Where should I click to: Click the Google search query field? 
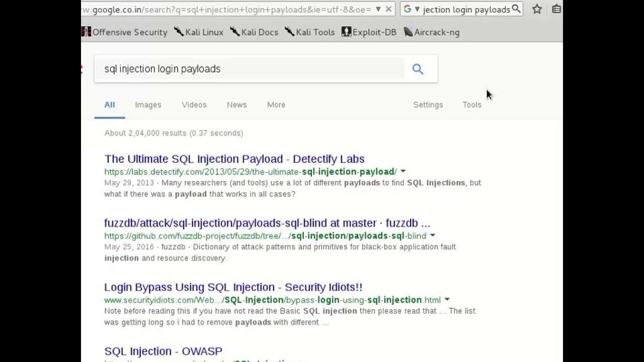[x=250, y=69]
